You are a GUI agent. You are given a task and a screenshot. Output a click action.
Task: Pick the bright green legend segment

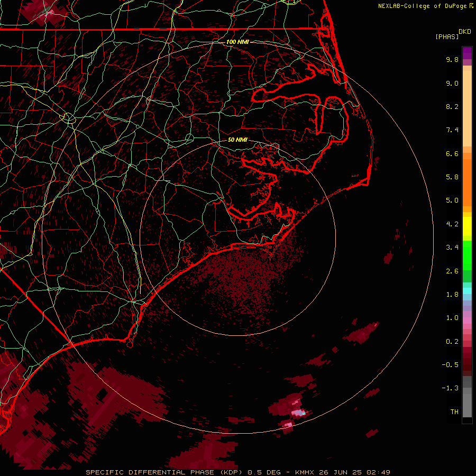pos(467,255)
